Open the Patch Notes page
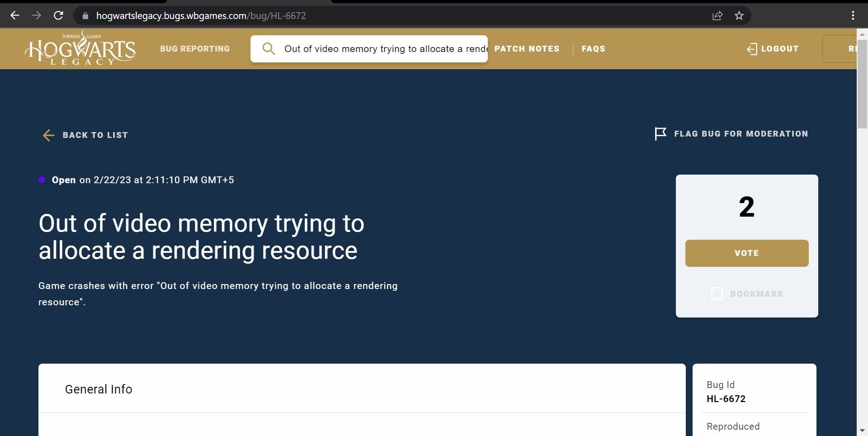This screenshot has height=436, width=868. pos(527,49)
